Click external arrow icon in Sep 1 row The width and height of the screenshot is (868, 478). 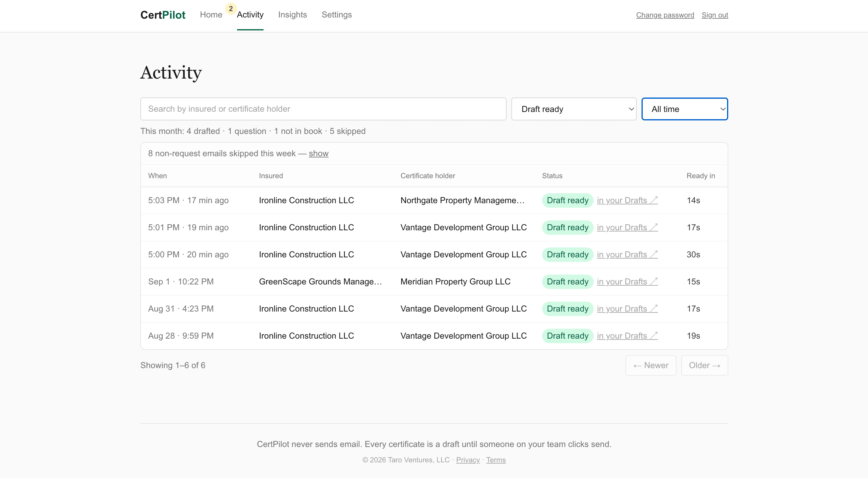654,281
